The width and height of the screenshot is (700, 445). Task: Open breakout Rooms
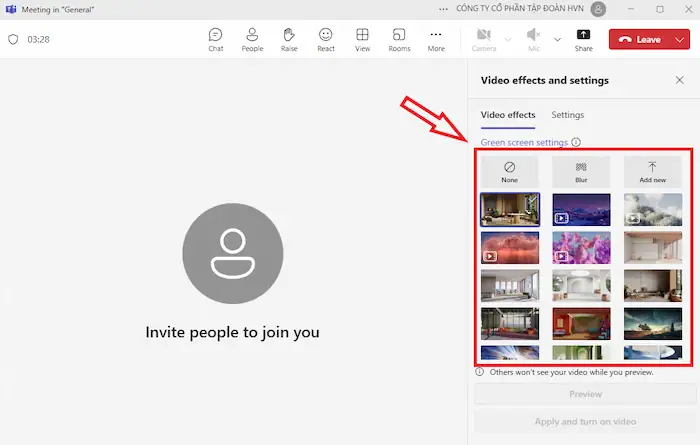point(399,39)
